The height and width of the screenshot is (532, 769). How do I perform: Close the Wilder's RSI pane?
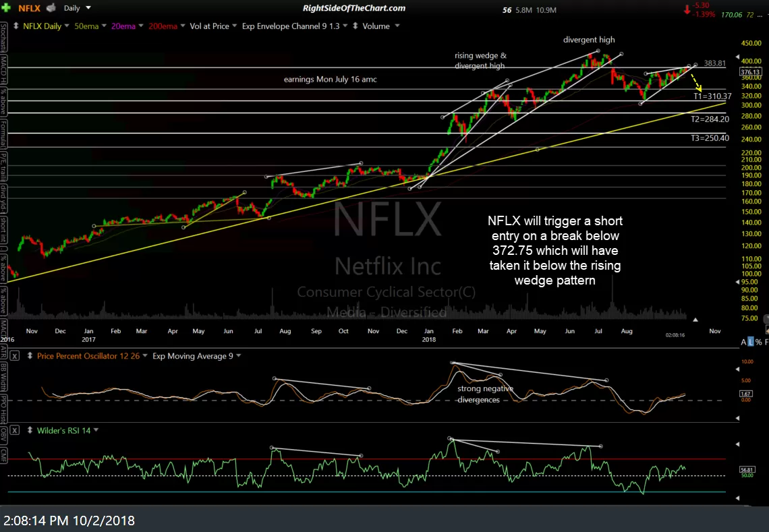[15, 430]
